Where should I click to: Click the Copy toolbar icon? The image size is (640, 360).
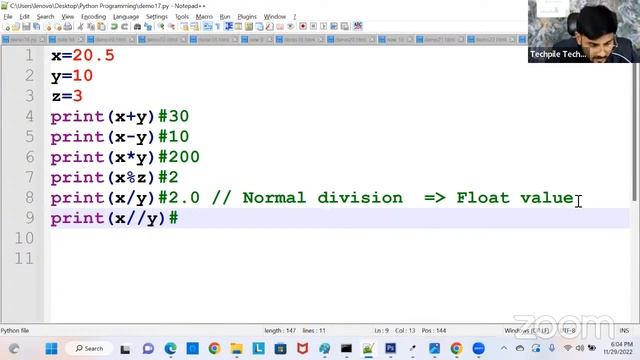coord(90,27)
